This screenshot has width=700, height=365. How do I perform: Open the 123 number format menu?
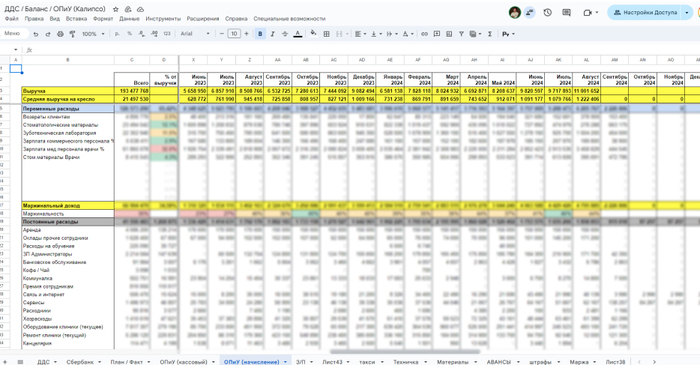[167, 34]
